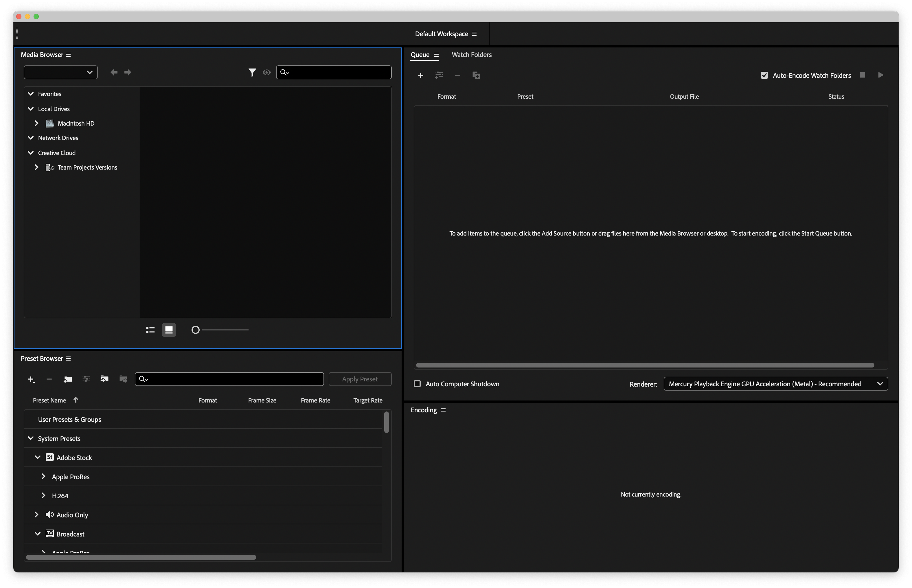Collapse the Network Drives section
Viewport: 912px width, 588px height.
31,138
